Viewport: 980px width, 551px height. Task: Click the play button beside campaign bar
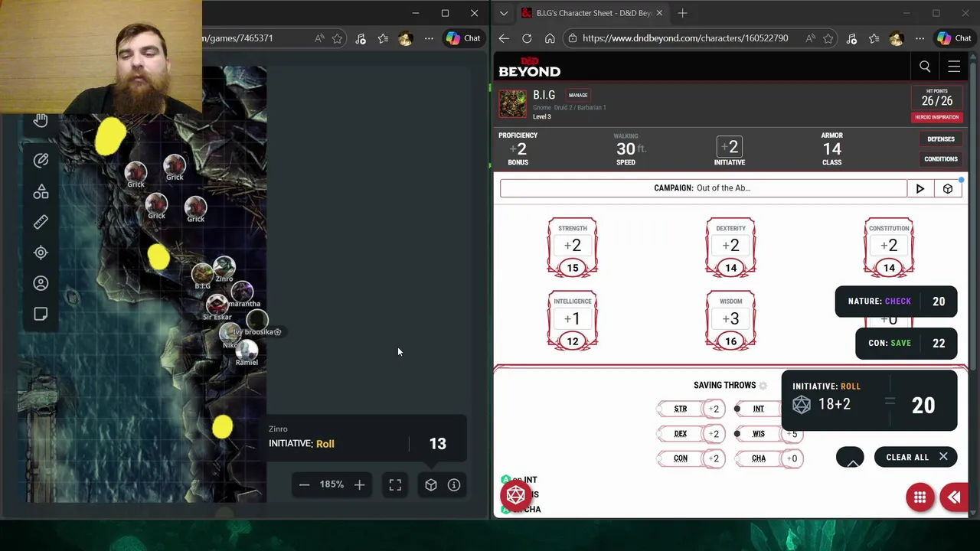click(920, 188)
